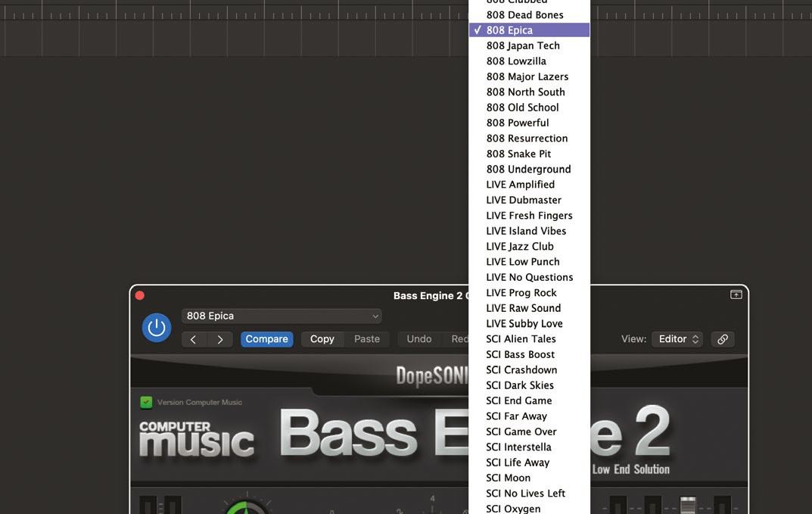Select SCI Dark Skies preset
The height and width of the screenshot is (514, 812).
529,385
